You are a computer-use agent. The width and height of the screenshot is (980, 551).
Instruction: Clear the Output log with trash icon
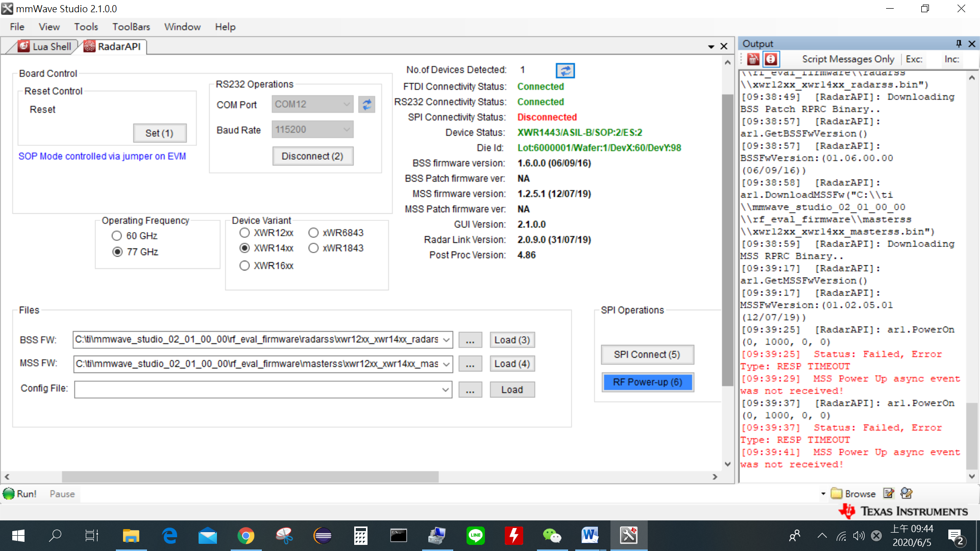[753, 59]
